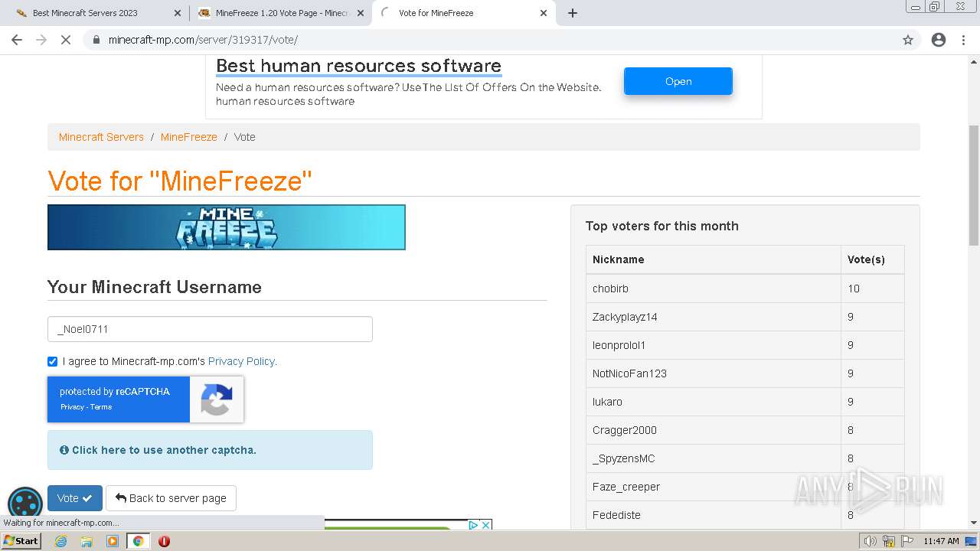Open a new browser tab
This screenshot has width=980, height=551.
[x=572, y=13]
